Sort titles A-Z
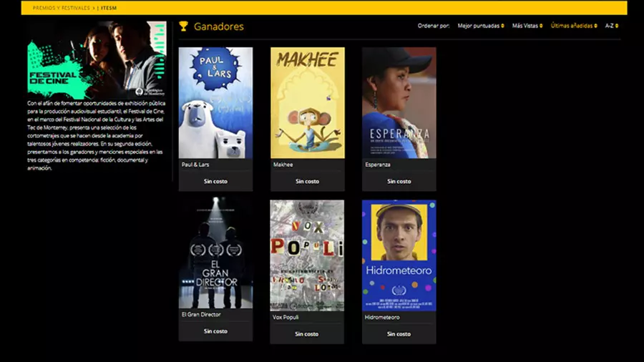 (612, 26)
